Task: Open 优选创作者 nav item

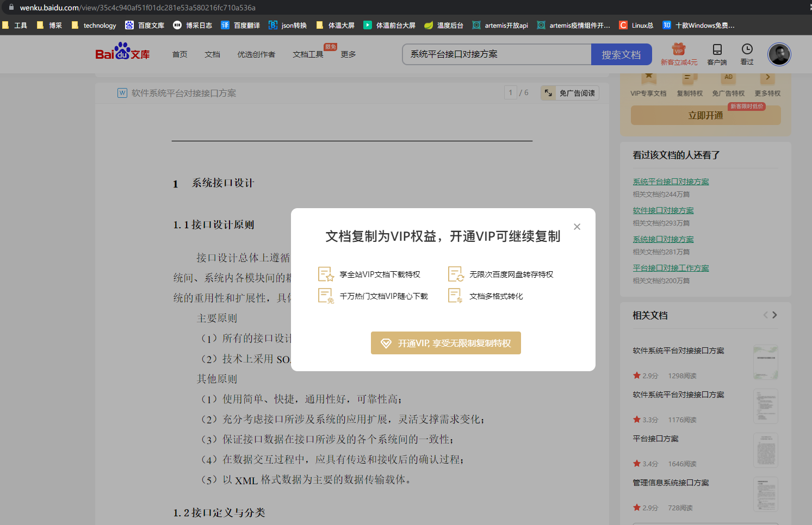Action: pos(256,54)
